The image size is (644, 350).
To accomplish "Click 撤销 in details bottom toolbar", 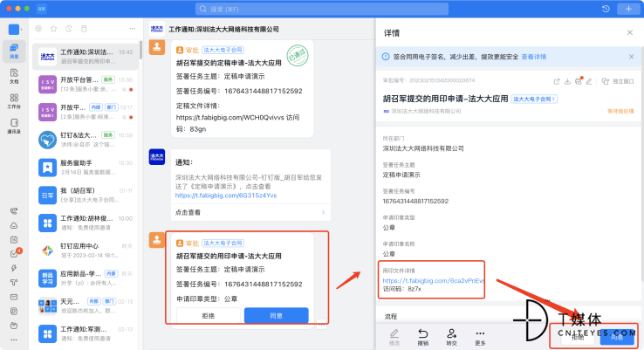I will point(422,337).
